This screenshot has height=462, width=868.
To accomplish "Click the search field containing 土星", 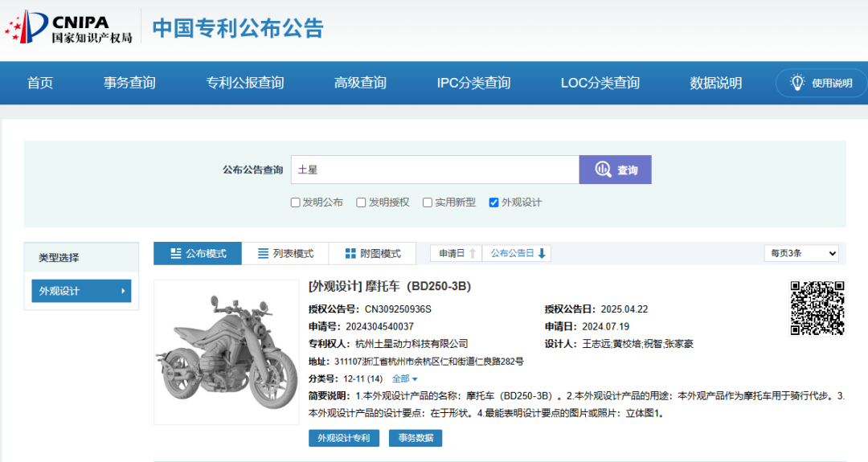I will (x=435, y=170).
